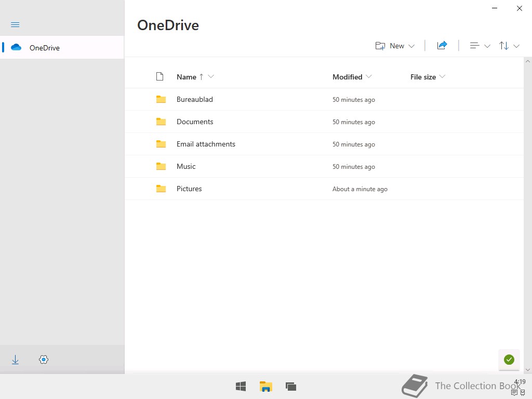Open Task View on the taskbar
Screen dimensions: 532x399
point(291,387)
